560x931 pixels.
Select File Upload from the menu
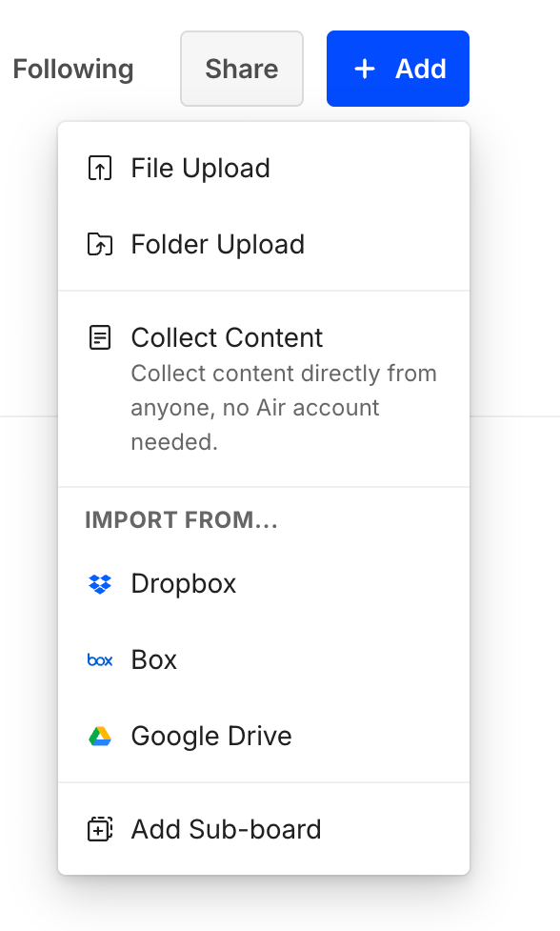(x=200, y=168)
